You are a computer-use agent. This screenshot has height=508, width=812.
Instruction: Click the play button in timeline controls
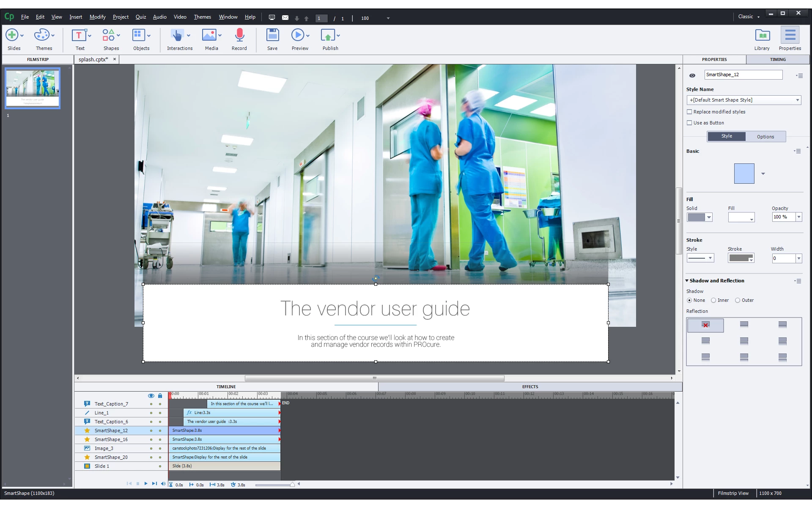pyautogui.click(x=146, y=483)
